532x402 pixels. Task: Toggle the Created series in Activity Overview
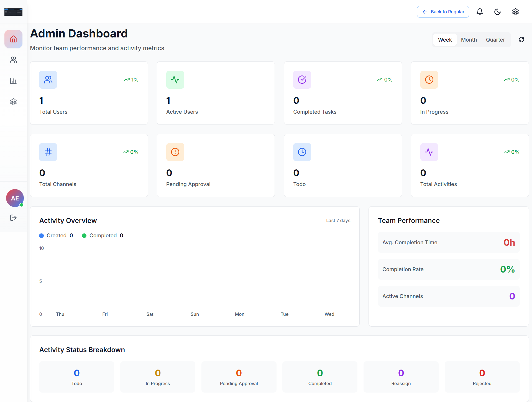(x=56, y=235)
